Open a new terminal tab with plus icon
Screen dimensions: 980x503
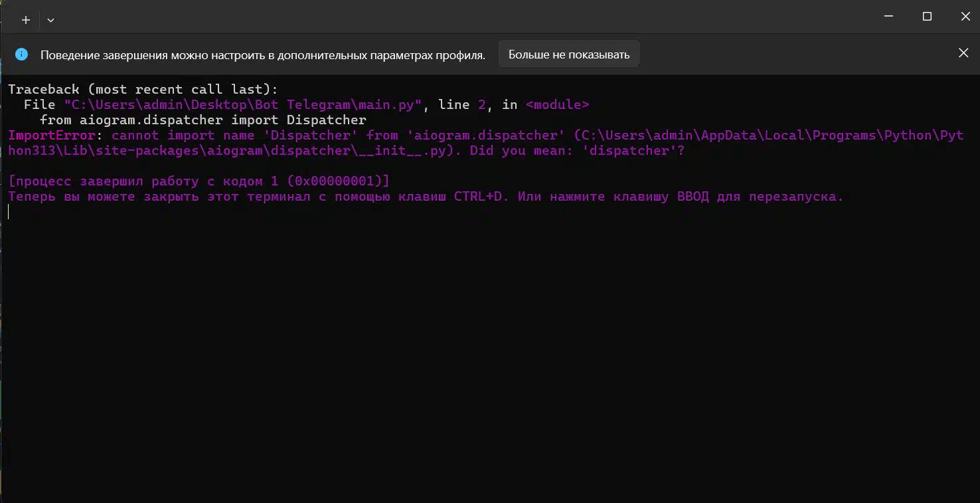pos(26,20)
